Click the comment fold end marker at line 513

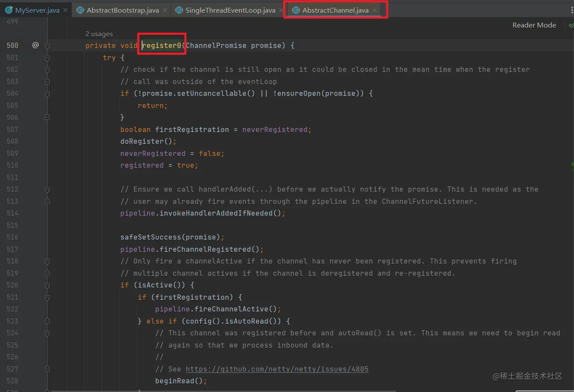[x=47, y=201]
